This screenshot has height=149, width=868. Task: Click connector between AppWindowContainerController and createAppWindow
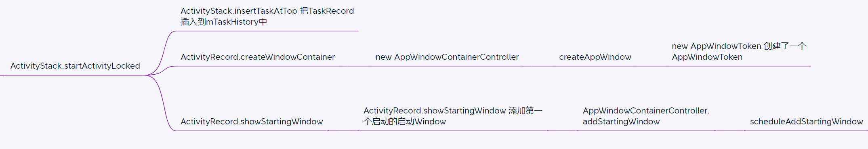pos(539,66)
